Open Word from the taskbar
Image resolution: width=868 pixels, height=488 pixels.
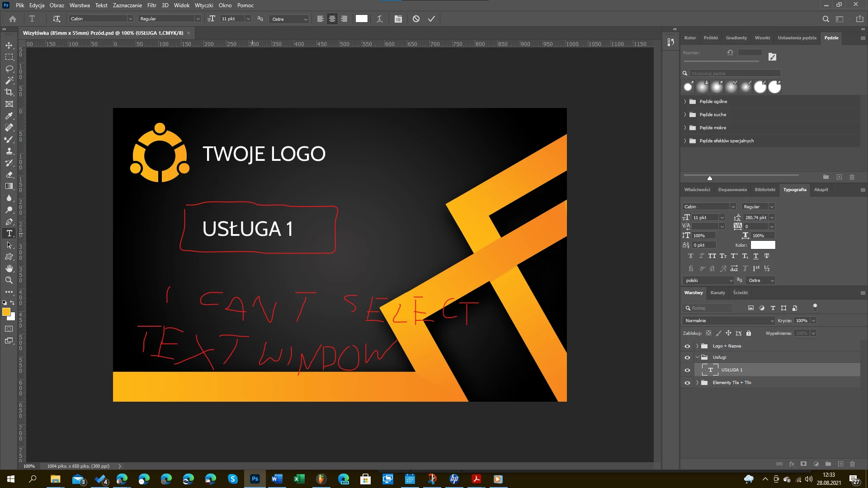click(x=277, y=479)
